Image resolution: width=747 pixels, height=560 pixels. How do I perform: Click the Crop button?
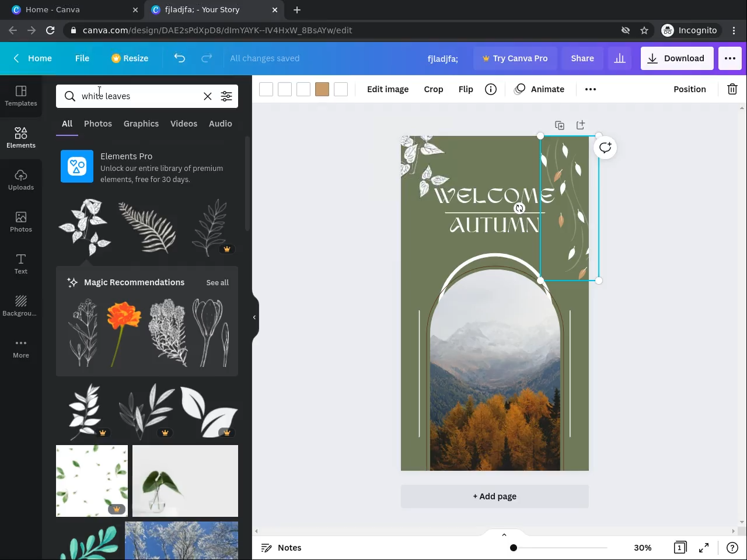[434, 89]
